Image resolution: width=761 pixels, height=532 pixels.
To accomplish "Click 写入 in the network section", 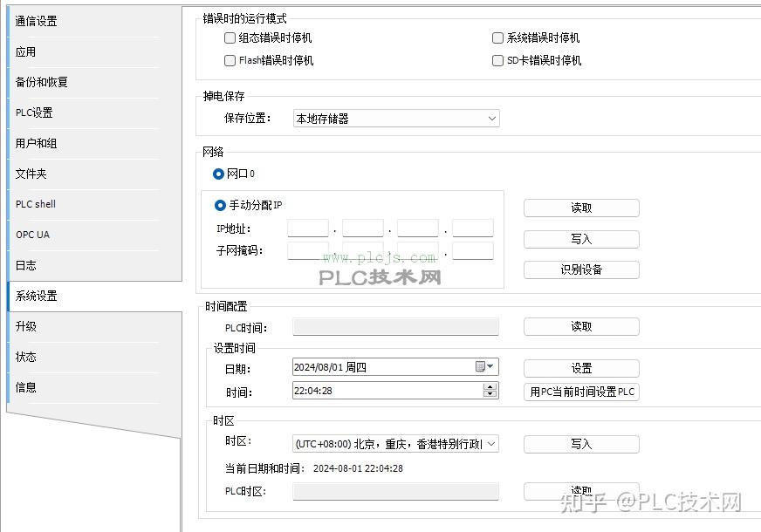I will coord(581,239).
